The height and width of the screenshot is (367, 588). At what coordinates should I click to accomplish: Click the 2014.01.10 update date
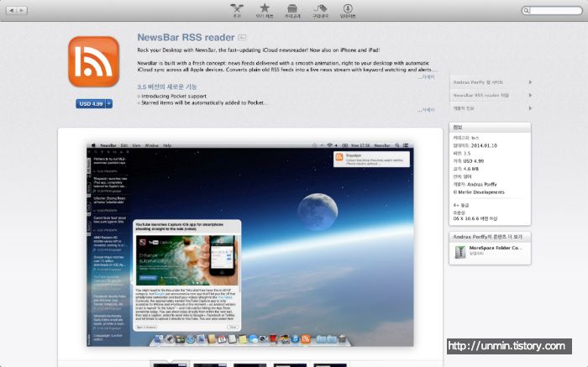pyautogui.click(x=484, y=145)
